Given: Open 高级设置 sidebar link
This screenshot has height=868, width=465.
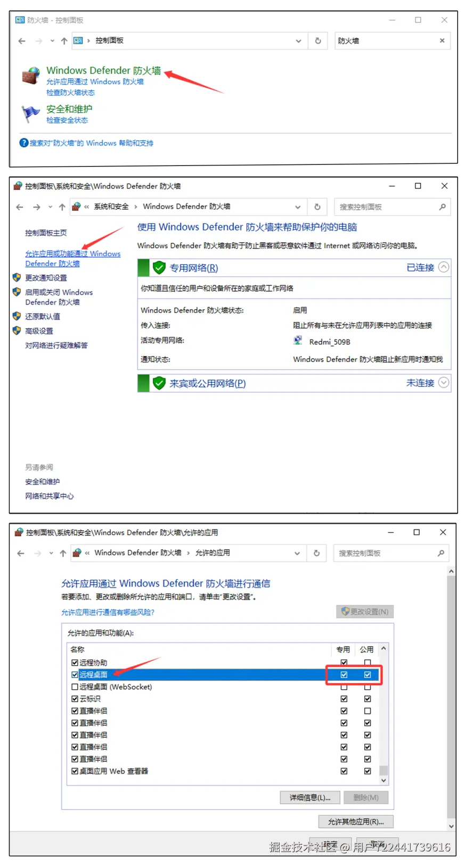Looking at the screenshot, I should pyautogui.click(x=39, y=331).
